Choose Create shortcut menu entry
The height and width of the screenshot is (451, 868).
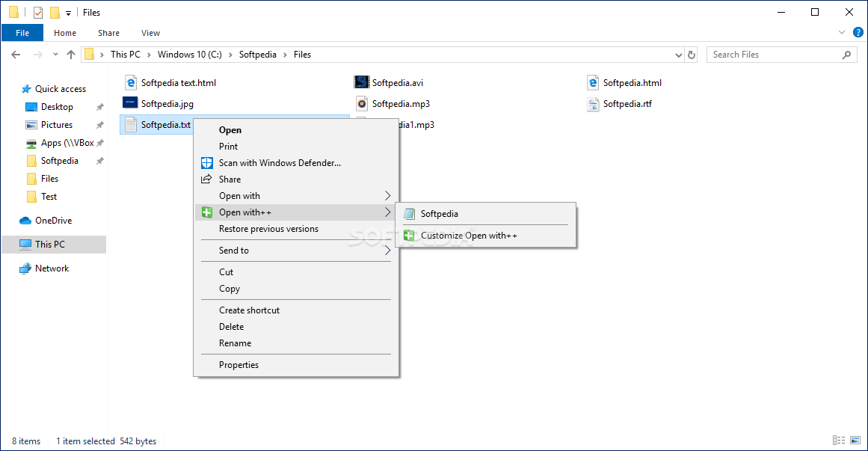point(296,310)
